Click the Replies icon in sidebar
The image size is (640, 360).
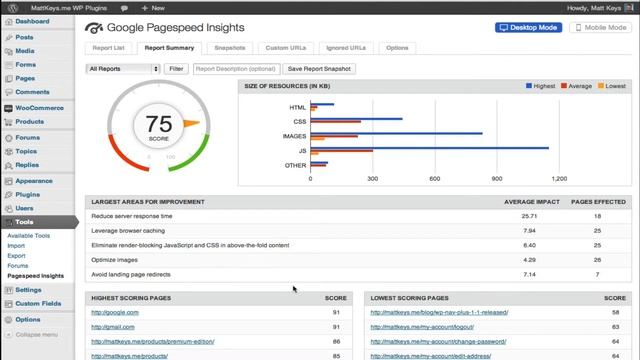point(9,166)
